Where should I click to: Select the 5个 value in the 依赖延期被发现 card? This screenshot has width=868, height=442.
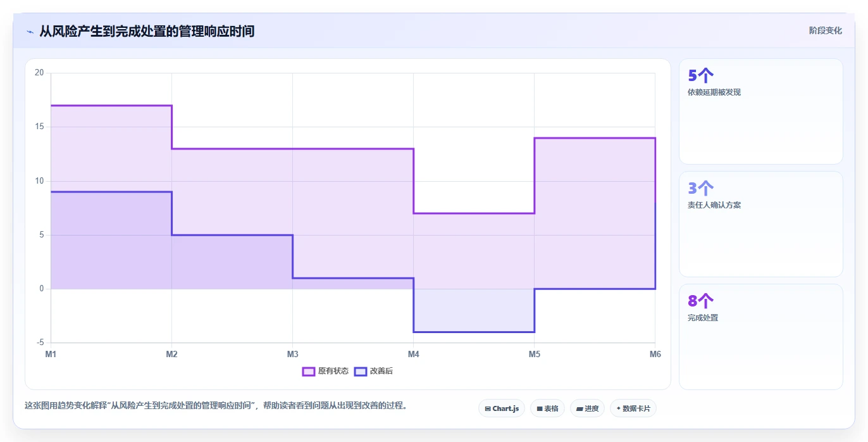pos(700,76)
